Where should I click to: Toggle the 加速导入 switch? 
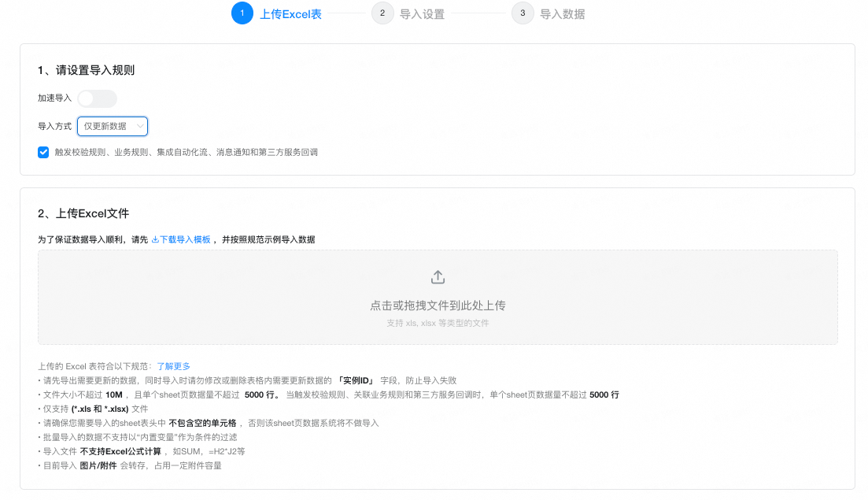97,98
